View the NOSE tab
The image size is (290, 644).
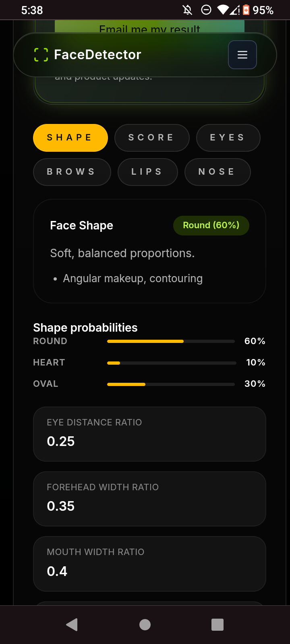pos(217,172)
